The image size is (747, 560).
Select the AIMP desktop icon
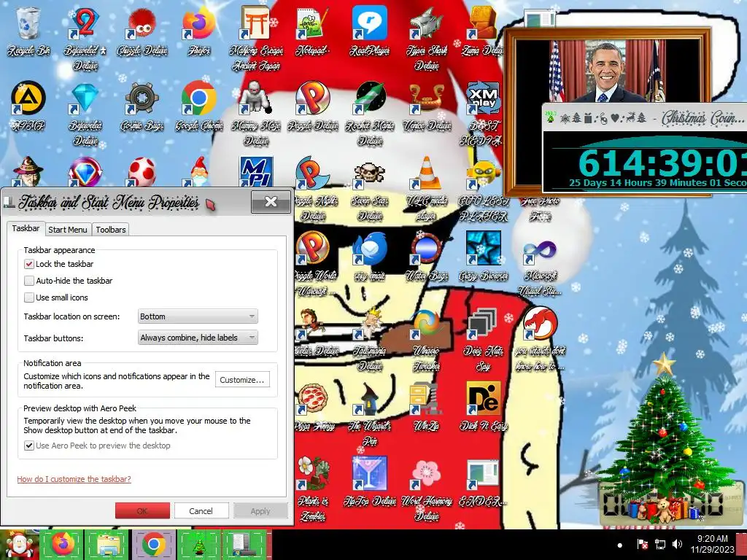tap(28, 106)
